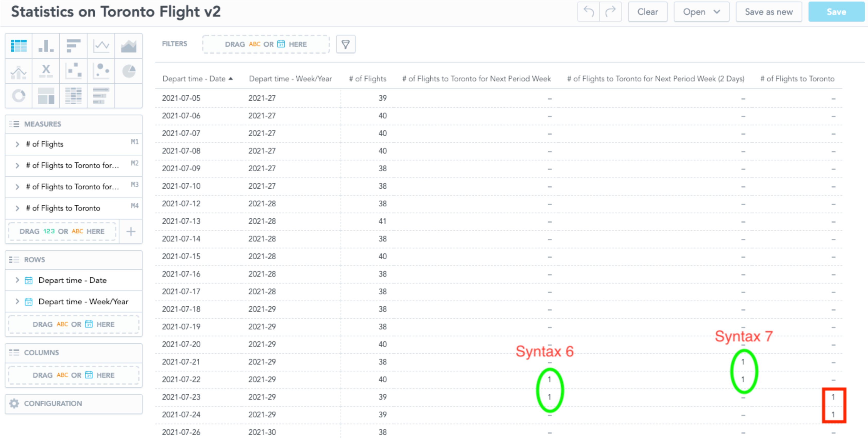Select the treemap visualization
The image size is (868, 442).
[x=46, y=96]
